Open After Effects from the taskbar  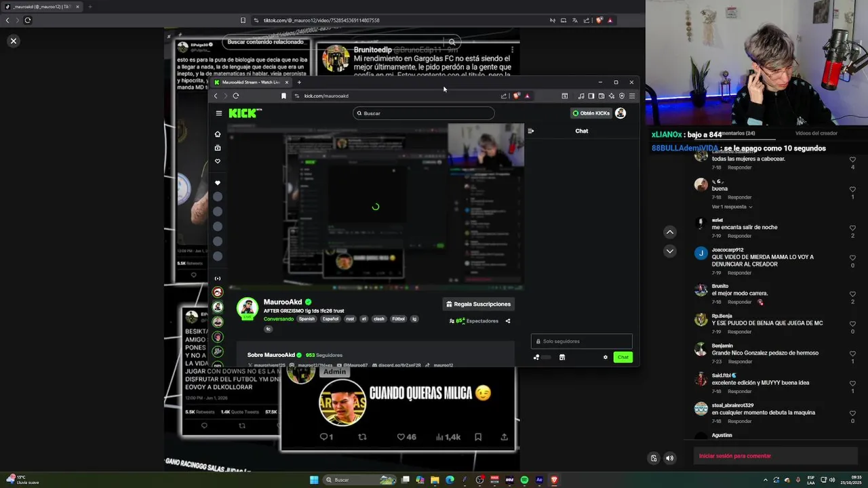pyautogui.click(x=540, y=480)
